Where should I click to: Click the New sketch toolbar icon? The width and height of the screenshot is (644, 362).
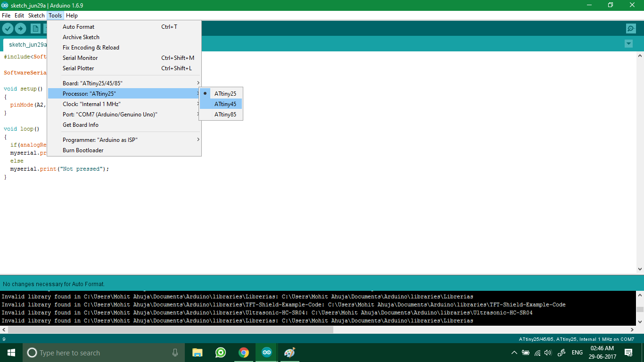(x=35, y=29)
